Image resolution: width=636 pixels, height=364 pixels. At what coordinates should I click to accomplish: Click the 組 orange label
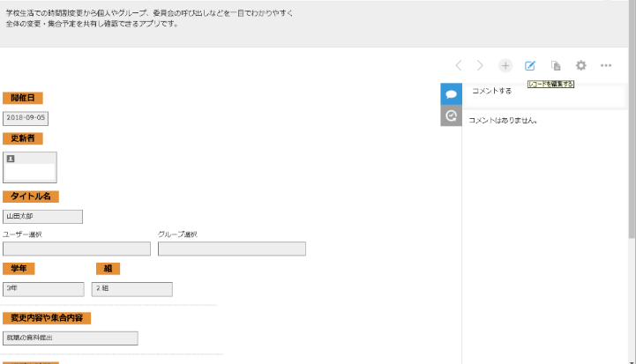point(108,268)
